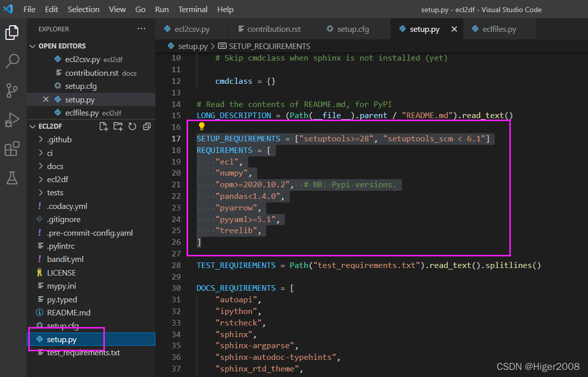Click line number 28 in gutter

177,265
